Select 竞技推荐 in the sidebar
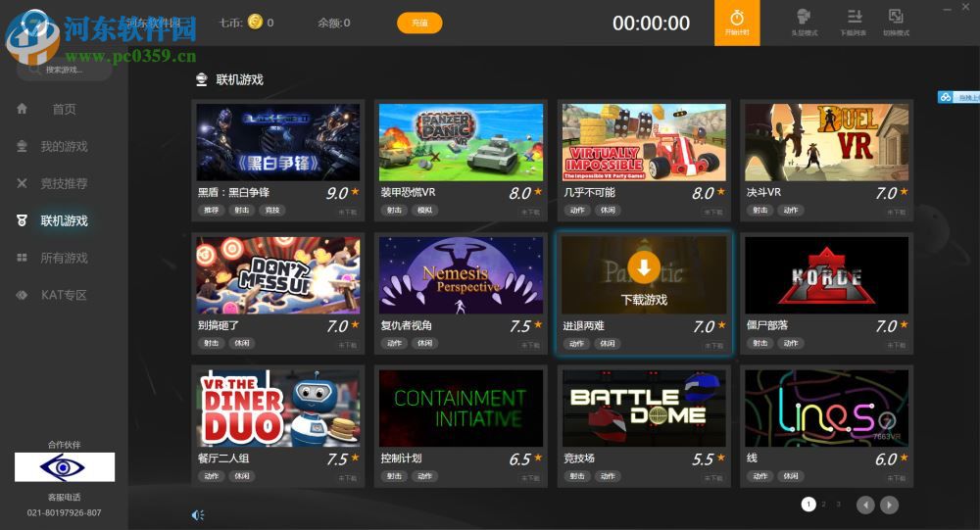Image resolution: width=980 pixels, height=530 pixels. click(64, 183)
